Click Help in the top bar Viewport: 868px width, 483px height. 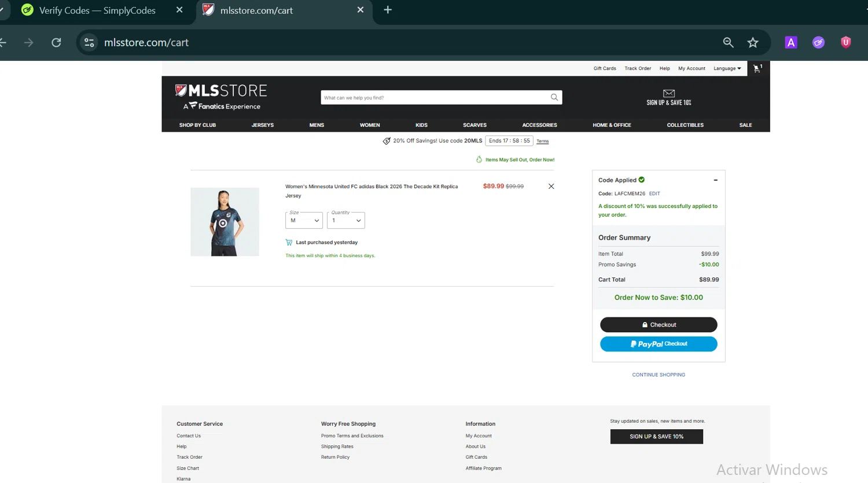pyautogui.click(x=665, y=68)
